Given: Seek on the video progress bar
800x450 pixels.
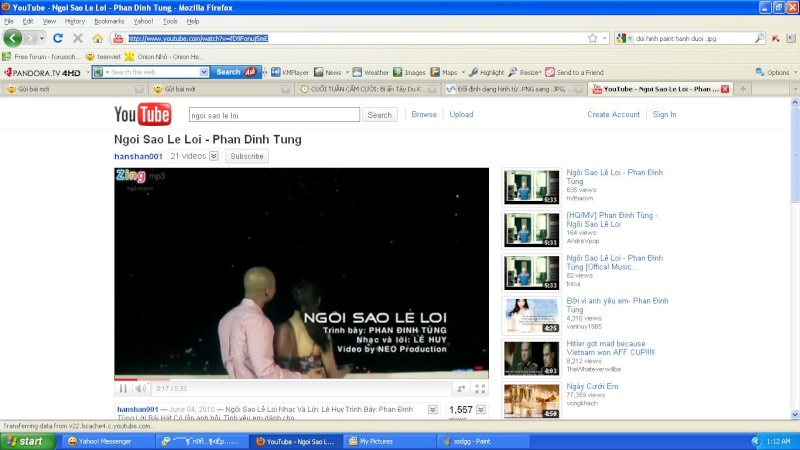Looking at the screenshot, I should click(301, 380).
